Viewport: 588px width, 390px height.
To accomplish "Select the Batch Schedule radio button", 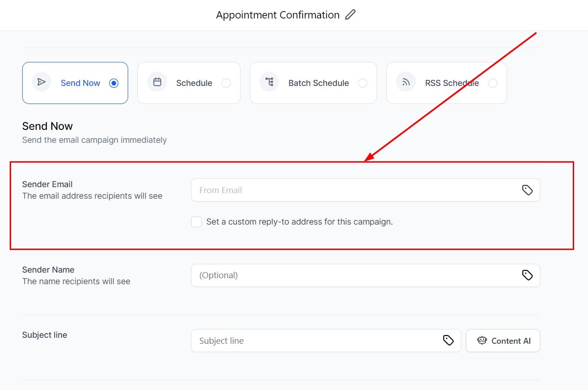I will [363, 83].
